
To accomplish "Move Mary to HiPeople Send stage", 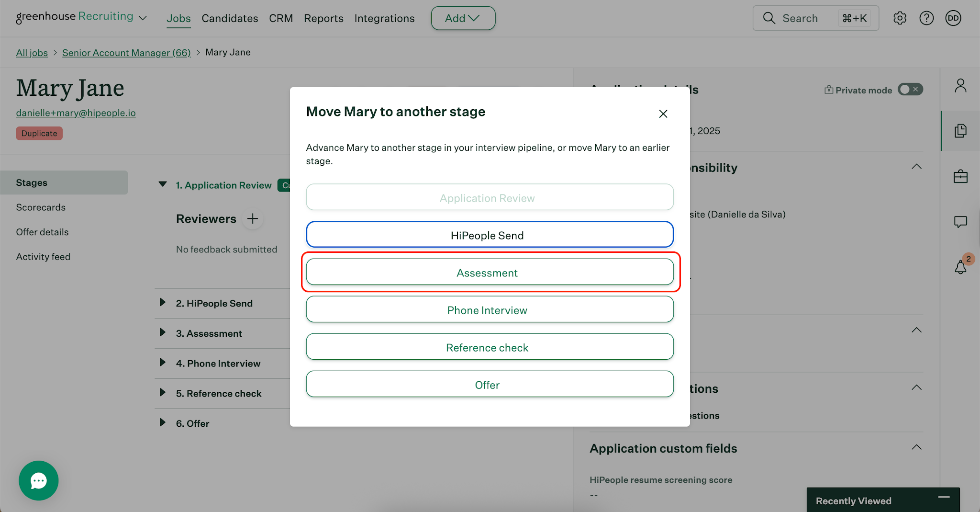I will [490, 235].
